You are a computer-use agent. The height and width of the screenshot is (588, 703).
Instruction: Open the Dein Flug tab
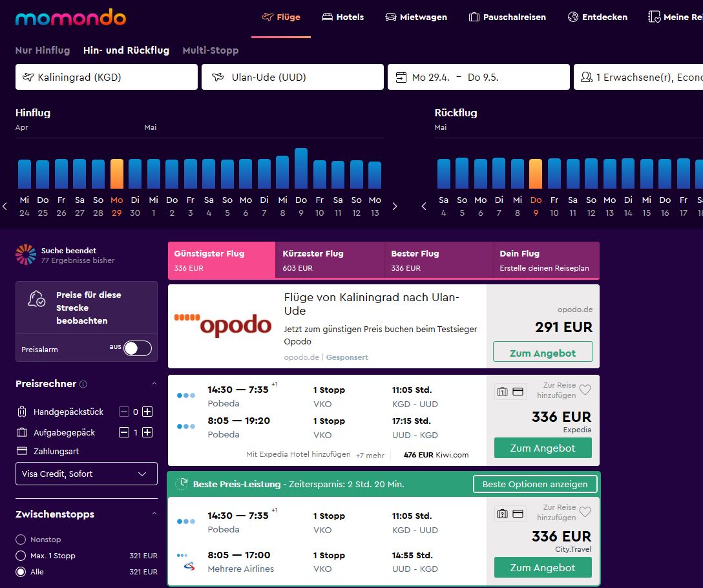click(x=546, y=260)
